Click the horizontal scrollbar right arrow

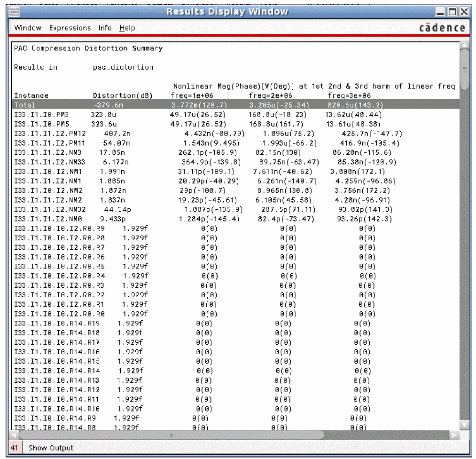[454, 435]
